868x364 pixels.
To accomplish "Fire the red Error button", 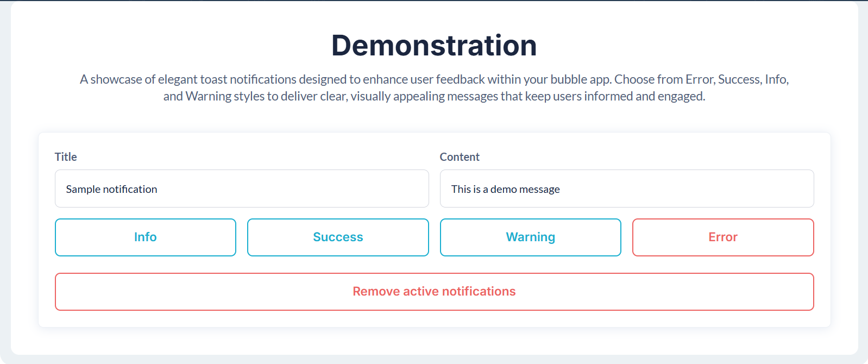I will pyautogui.click(x=722, y=237).
